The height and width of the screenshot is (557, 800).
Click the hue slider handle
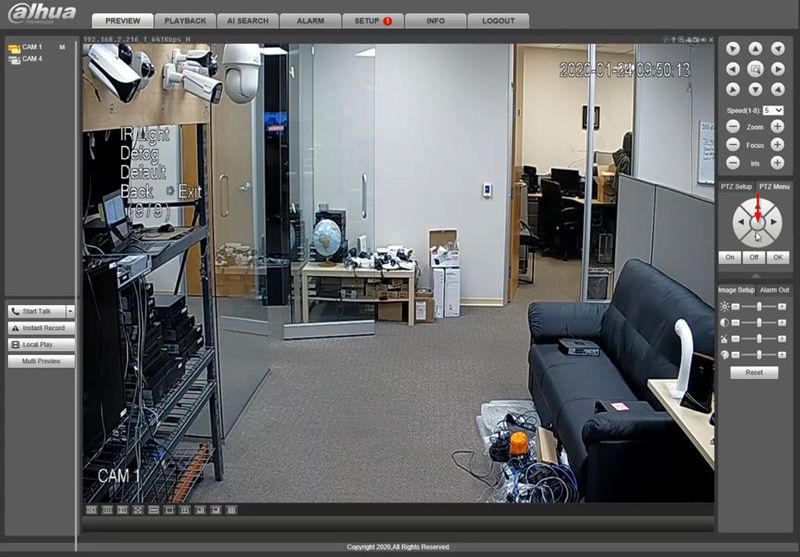(759, 355)
